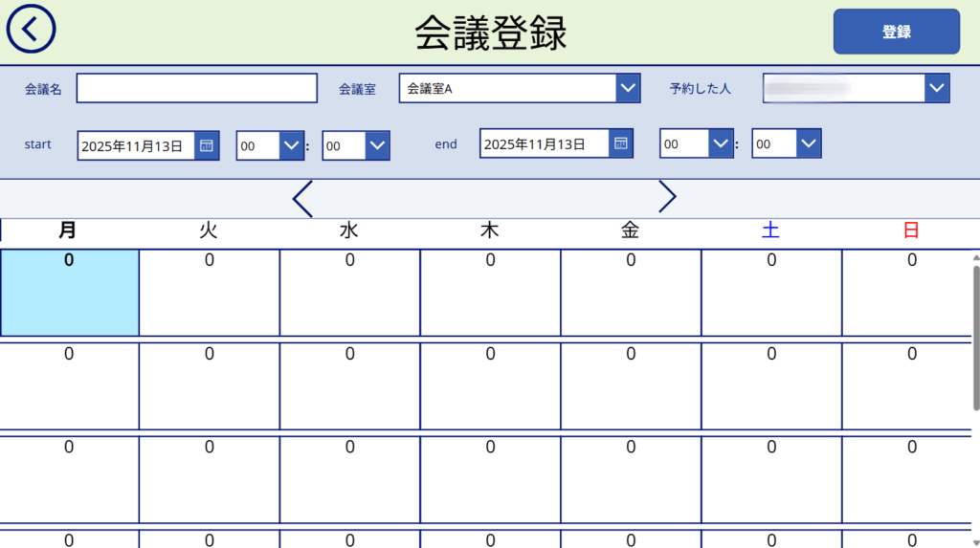Select the first-row cell under 土 column
The image size is (980, 548).
pyautogui.click(x=771, y=293)
